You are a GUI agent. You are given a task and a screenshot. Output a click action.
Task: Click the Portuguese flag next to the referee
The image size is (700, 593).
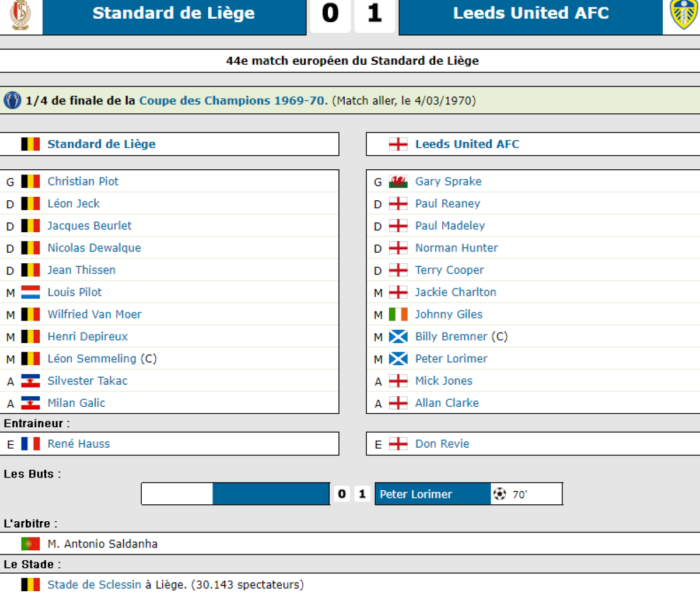(30, 544)
